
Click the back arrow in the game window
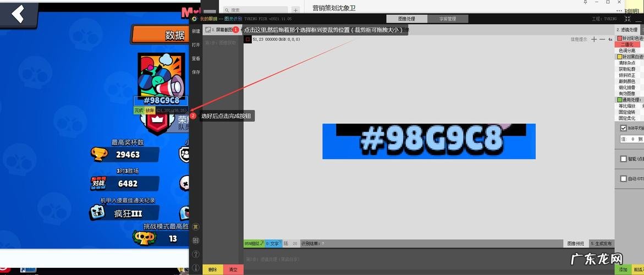[19, 14]
